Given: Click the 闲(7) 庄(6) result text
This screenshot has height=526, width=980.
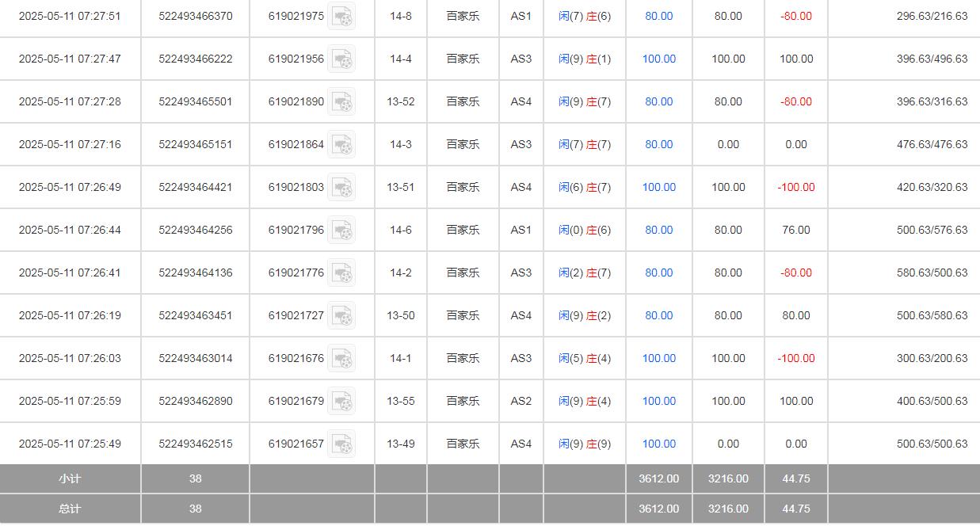Looking at the screenshot, I should (584, 16).
